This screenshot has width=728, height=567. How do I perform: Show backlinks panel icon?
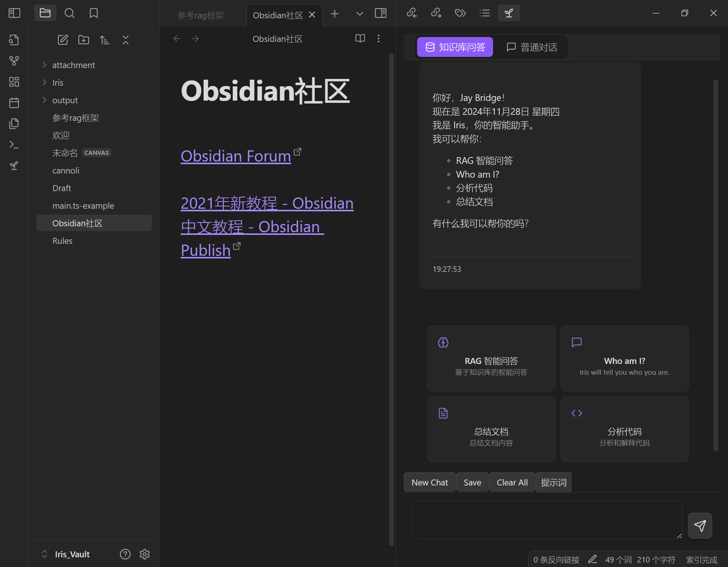tap(412, 13)
